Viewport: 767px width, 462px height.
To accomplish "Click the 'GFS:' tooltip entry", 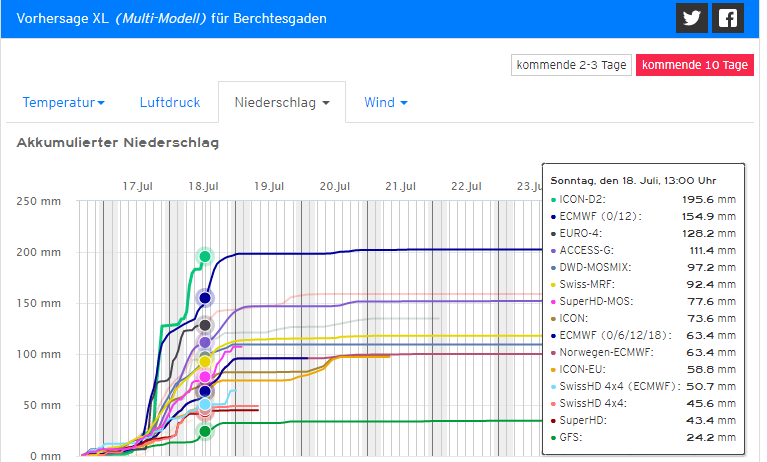I will click(571, 438).
